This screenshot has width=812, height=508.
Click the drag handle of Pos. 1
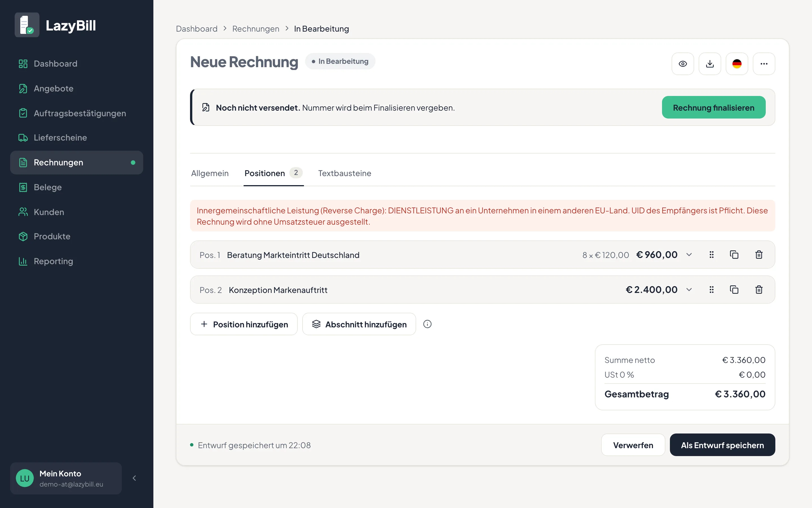(711, 255)
